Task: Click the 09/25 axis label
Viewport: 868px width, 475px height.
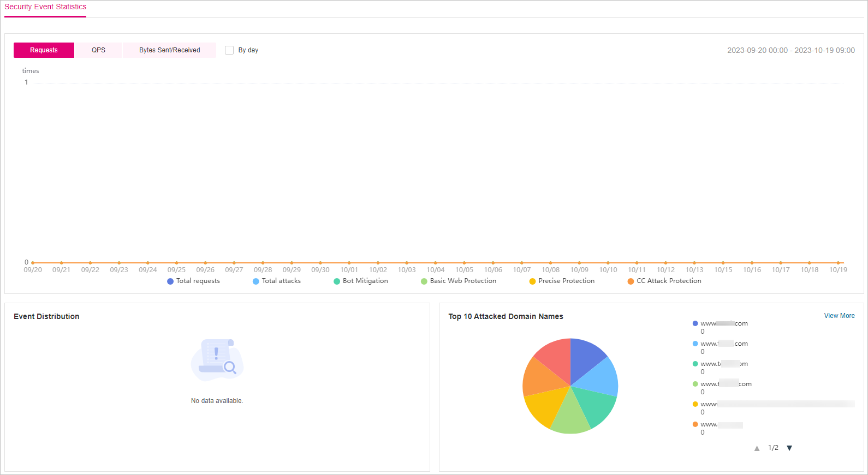Action: click(176, 270)
